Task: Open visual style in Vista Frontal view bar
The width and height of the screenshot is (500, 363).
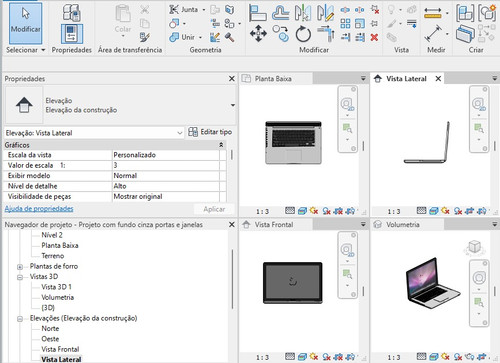Action: pos(302,357)
